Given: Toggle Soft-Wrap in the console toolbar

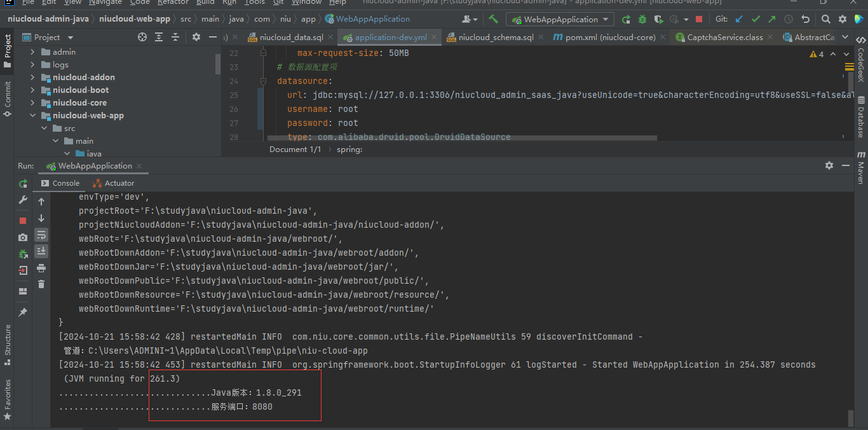Looking at the screenshot, I should tap(41, 235).
